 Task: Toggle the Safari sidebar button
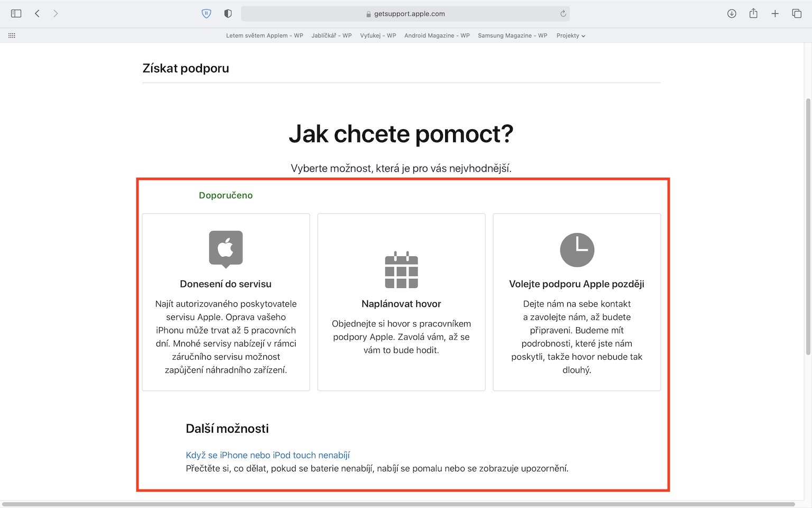pos(16,14)
